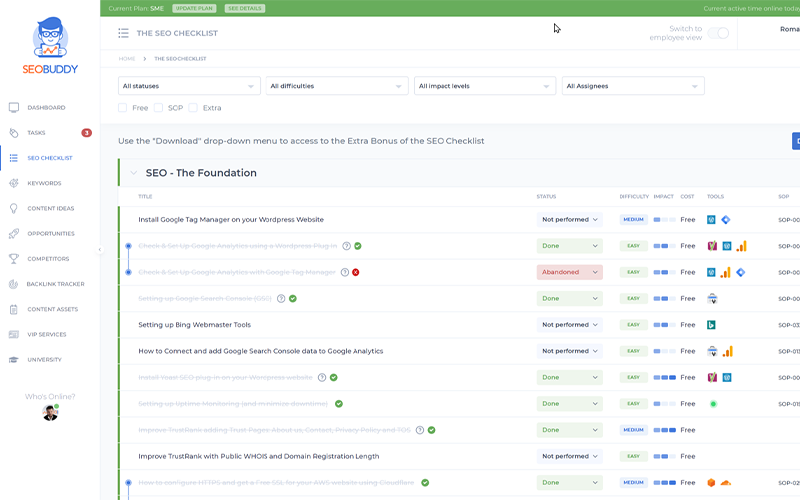Click the Backlink Tracker icon

pos(14,284)
